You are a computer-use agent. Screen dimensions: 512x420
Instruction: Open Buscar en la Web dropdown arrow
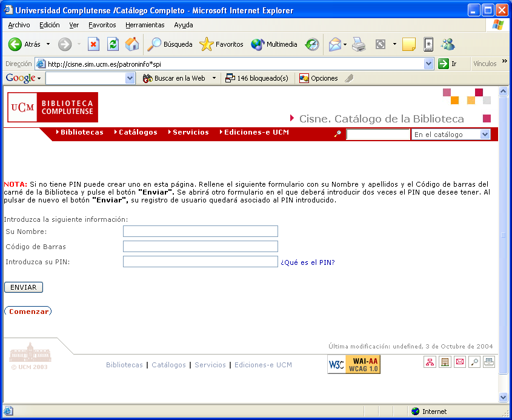[x=214, y=78]
